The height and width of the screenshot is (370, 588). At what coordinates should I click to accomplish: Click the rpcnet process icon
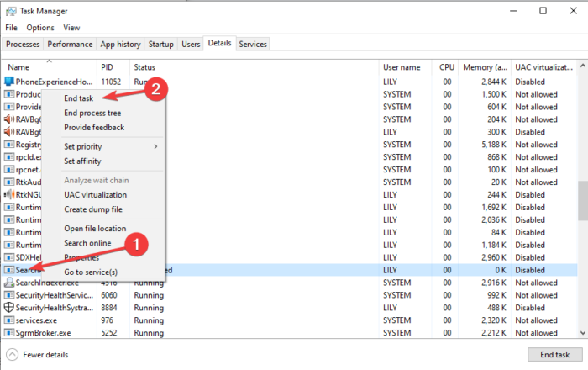click(9, 169)
